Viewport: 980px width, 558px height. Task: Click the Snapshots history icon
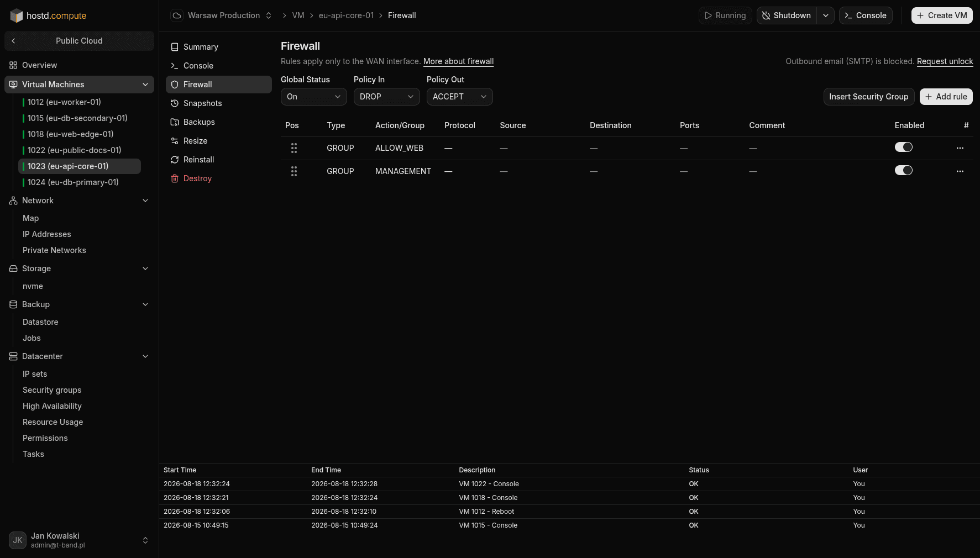pyautogui.click(x=175, y=103)
